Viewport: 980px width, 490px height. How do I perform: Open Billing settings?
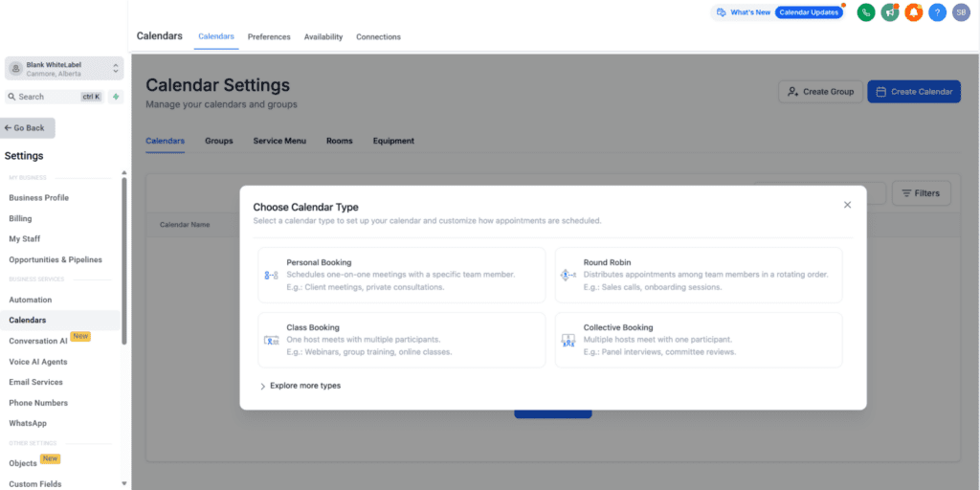[x=20, y=219]
